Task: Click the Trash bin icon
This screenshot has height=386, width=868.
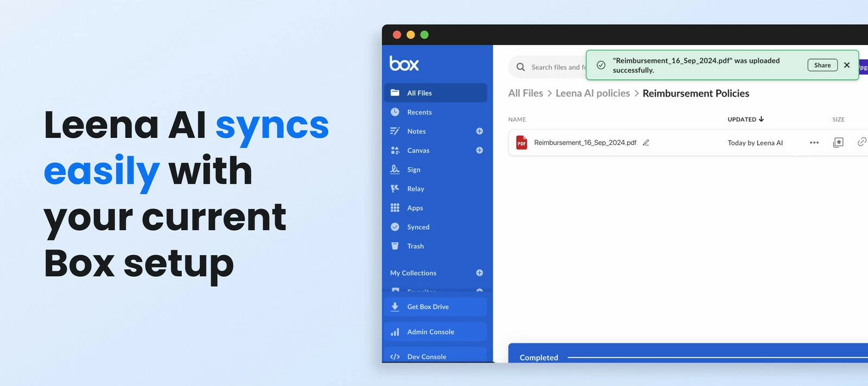Action: click(x=395, y=246)
